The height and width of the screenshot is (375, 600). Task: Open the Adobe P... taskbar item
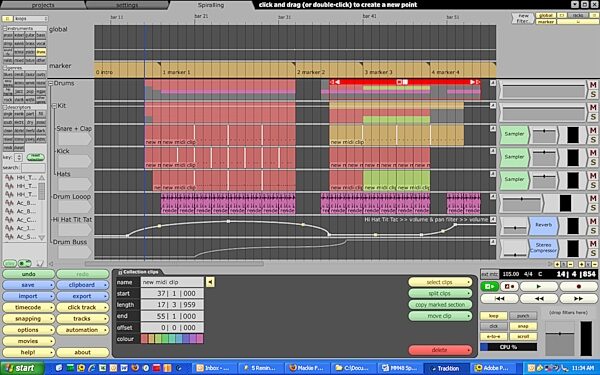click(494, 368)
